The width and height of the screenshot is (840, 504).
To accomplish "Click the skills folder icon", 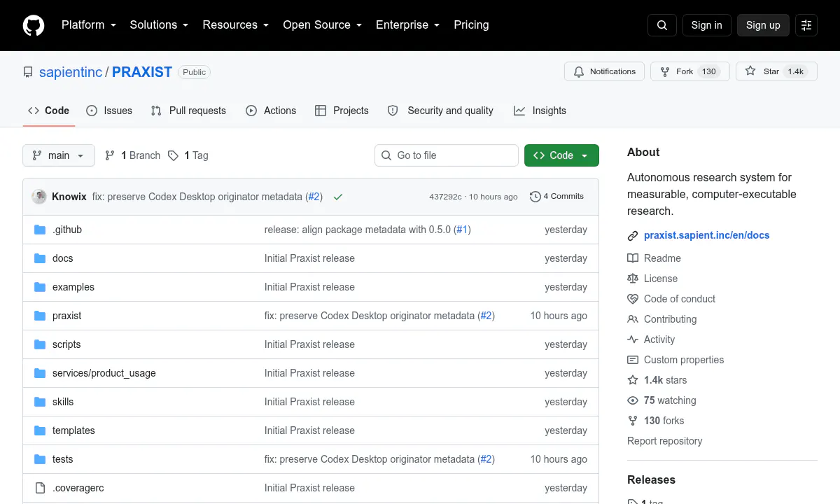I will (x=40, y=402).
